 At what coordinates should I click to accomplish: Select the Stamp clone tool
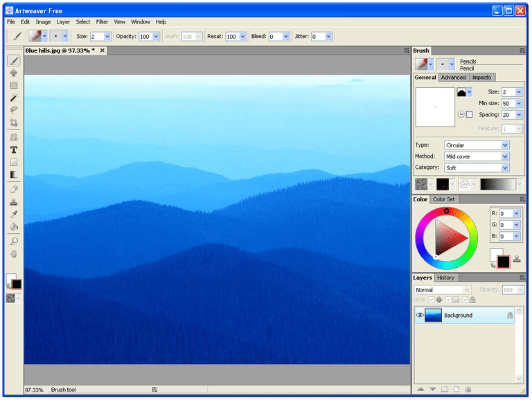tap(14, 202)
